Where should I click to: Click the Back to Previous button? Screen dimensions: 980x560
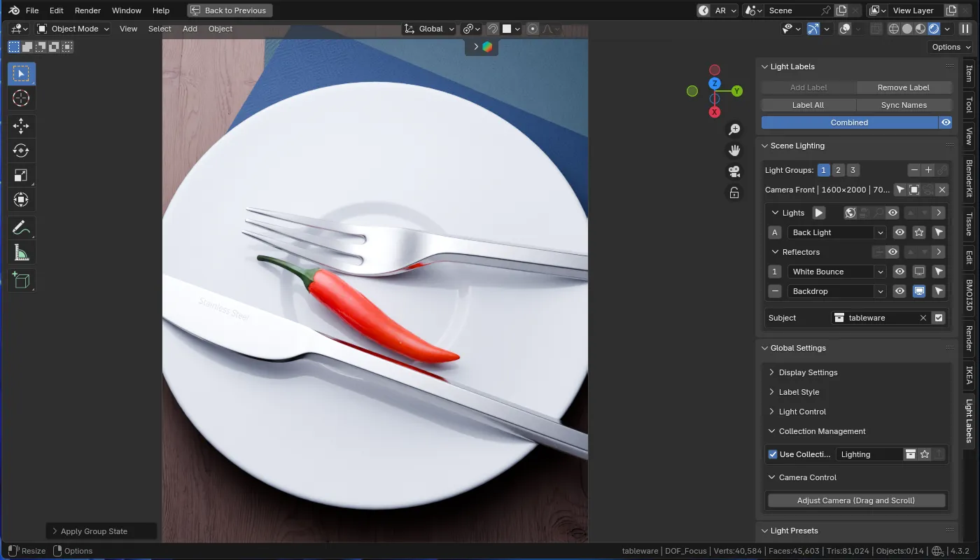tap(230, 10)
